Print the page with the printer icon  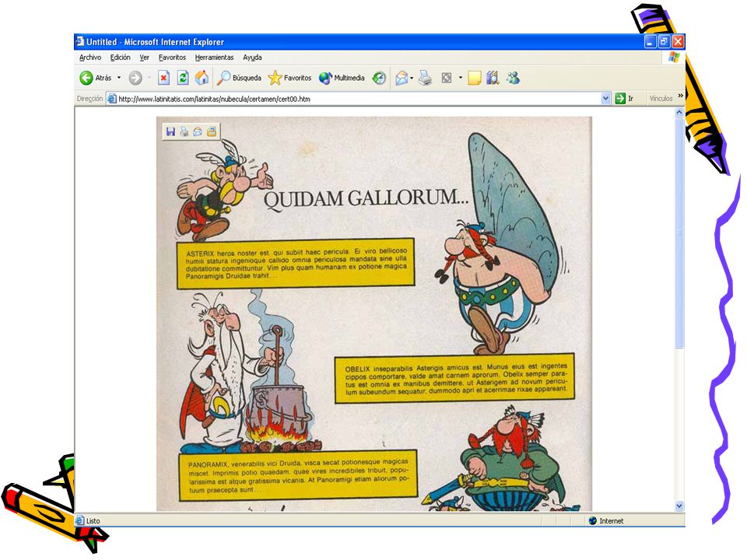(x=425, y=78)
